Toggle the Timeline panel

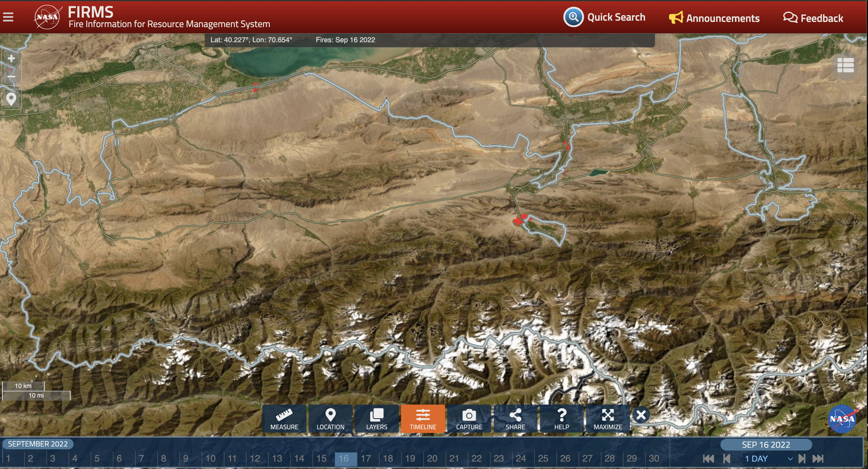423,419
